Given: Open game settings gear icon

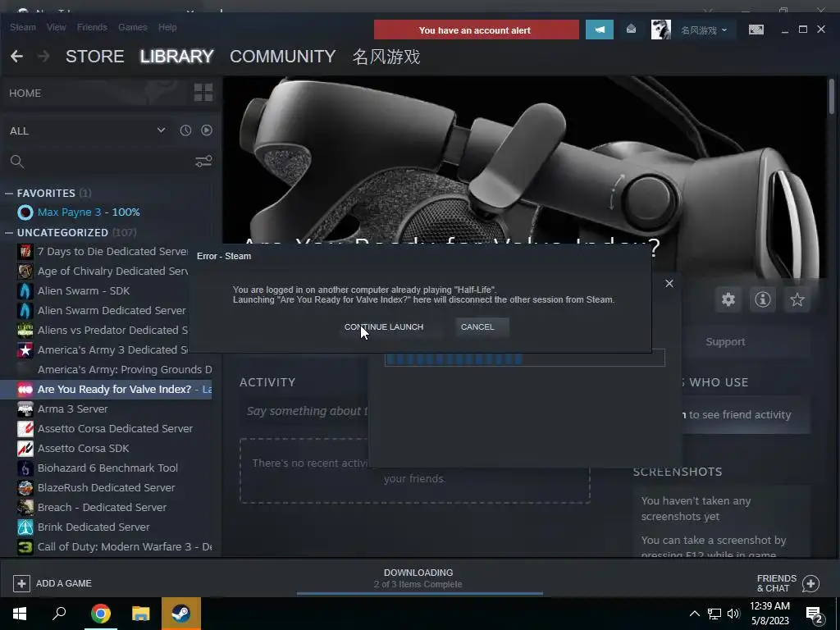Looking at the screenshot, I should coord(728,299).
